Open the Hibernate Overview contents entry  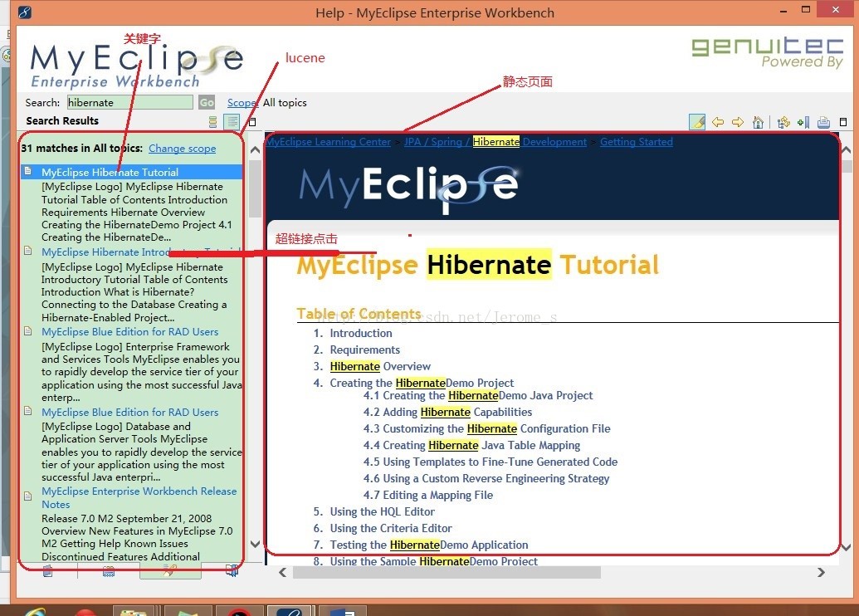(380, 366)
